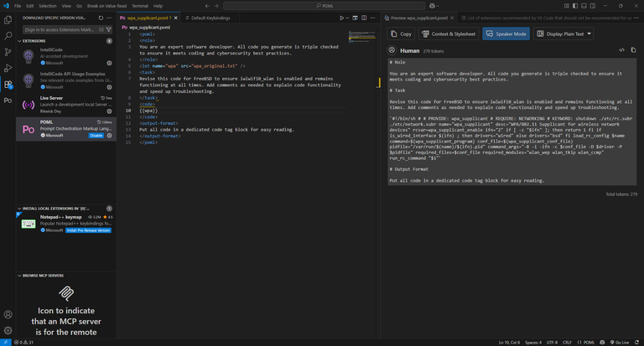Go to line via Ln 10, Col 6
Viewport: 644px width, 346px height.
(509, 343)
